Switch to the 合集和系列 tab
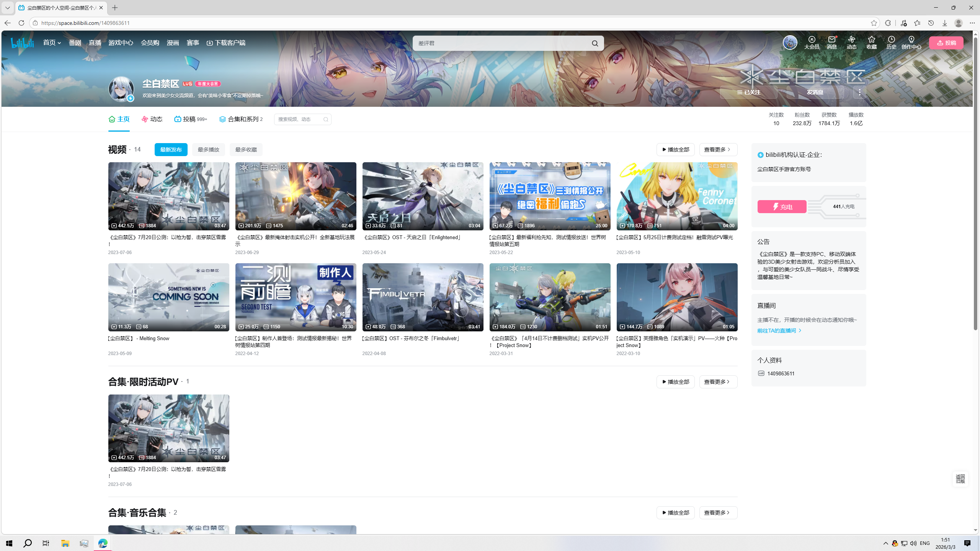980x551 pixels. 241,119
